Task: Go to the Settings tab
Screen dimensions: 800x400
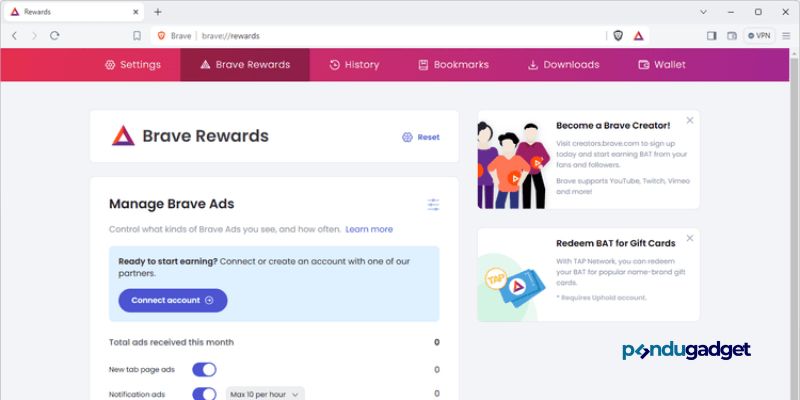Action: [133, 65]
